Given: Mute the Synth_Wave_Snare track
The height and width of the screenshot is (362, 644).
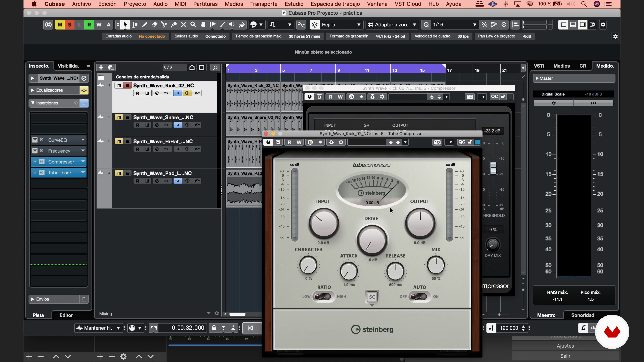Looking at the screenshot, I should tap(119, 117).
